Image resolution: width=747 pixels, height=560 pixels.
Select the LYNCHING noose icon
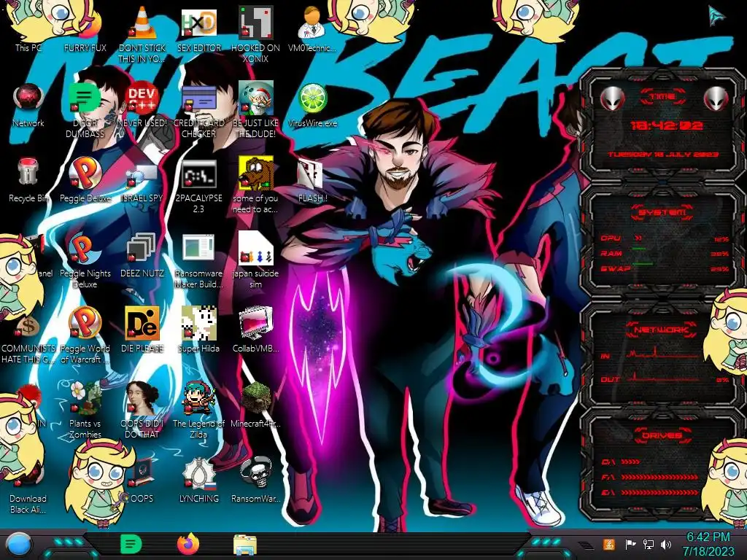[199, 480]
